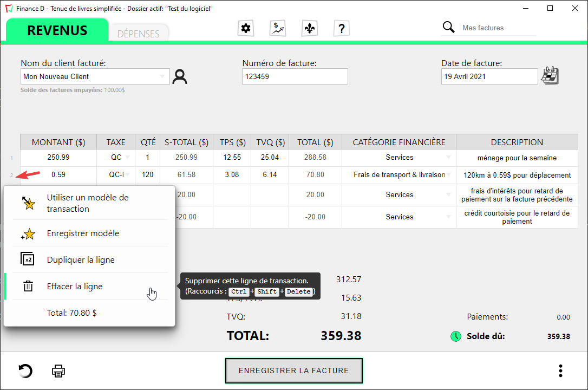Click the undo reset arrow icon
The image size is (588, 390).
25,371
